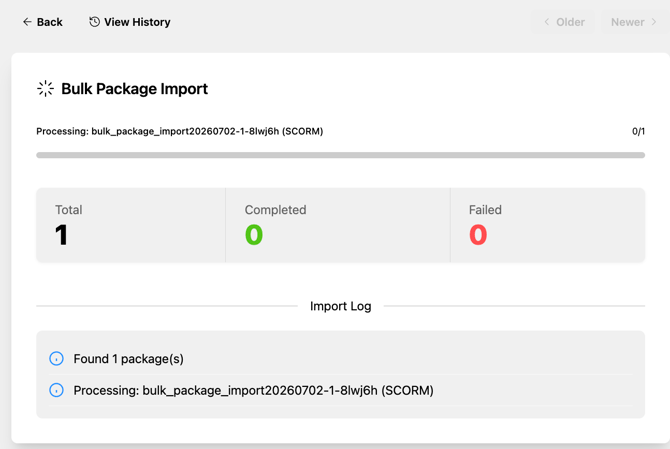Click the back arrow icon
This screenshot has height=449, width=670.
[27, 22]
